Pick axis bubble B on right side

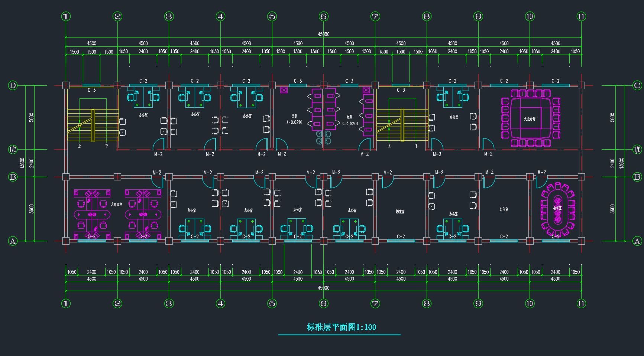(637, 177)
